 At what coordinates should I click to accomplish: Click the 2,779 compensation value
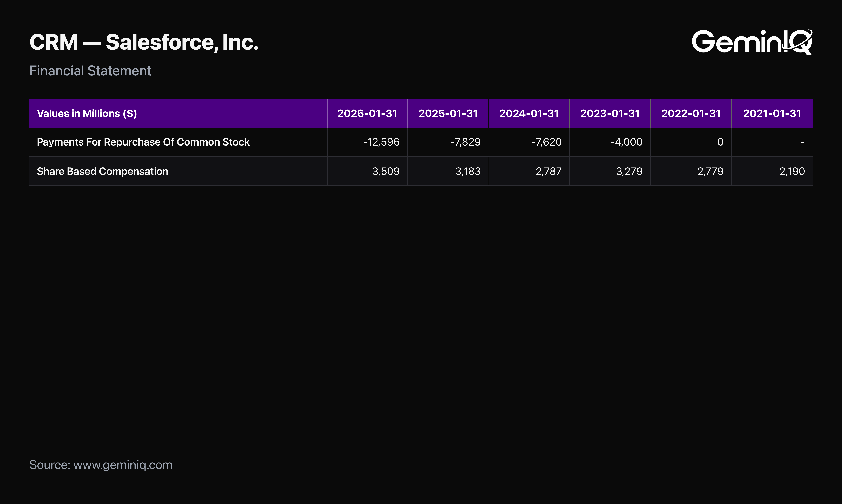point(710,171)
